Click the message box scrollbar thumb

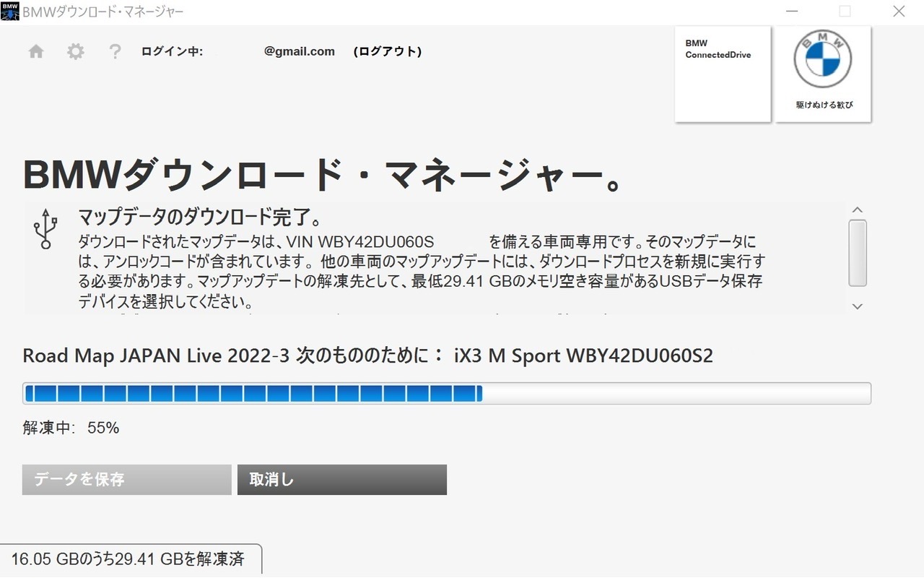(x=858, y=254)
